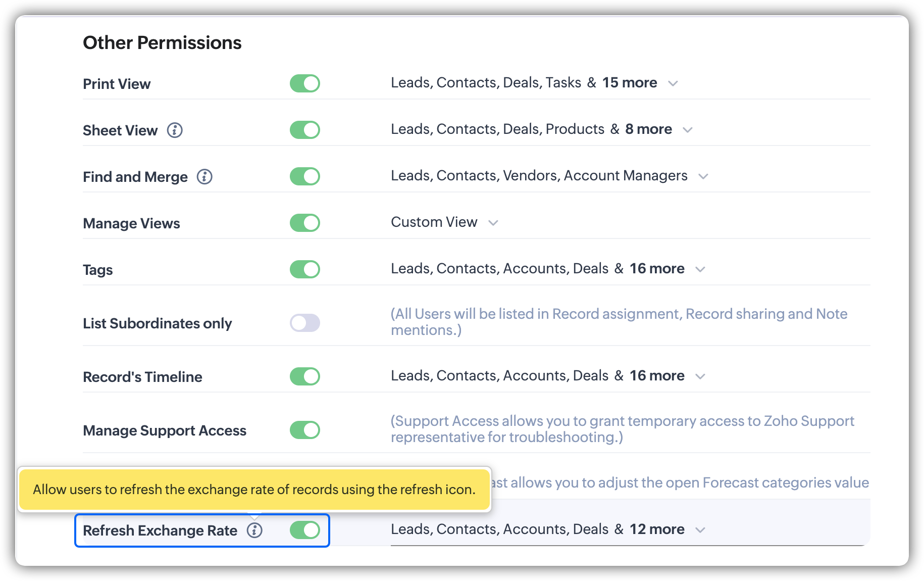Click the Sheet View info icon
Image resolution: width=924 pixels, height=581 pixels.
coord(175,130)
